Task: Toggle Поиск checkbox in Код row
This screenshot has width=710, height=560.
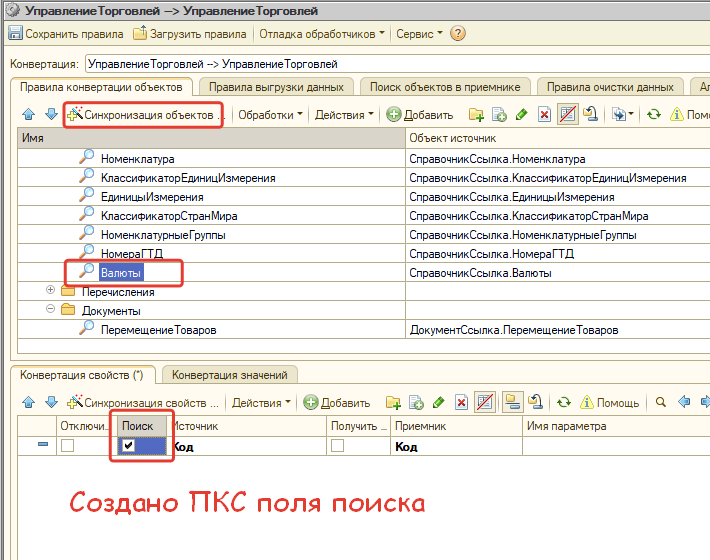Action: click(x=128, y=445)
